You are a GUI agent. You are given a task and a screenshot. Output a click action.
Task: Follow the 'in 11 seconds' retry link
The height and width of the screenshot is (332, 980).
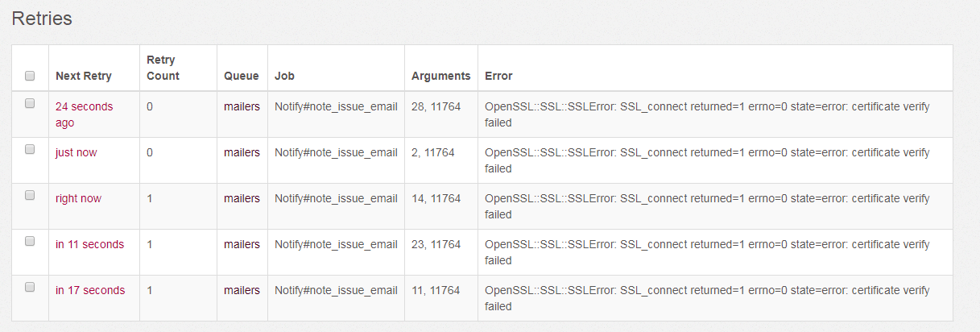(x=89, y=244)
